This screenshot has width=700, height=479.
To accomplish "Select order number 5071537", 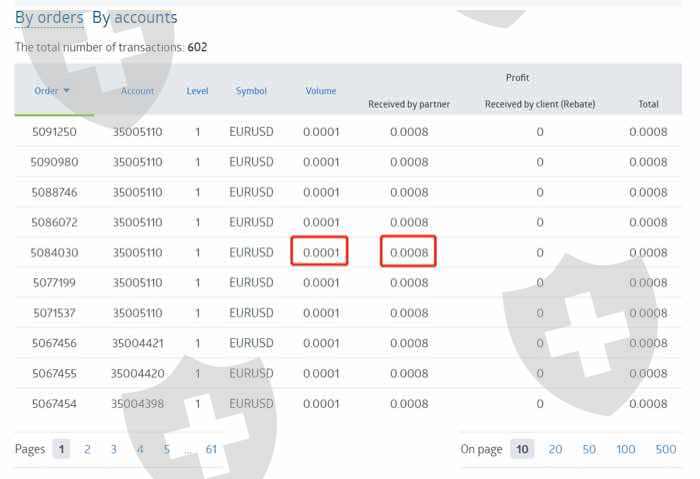I will click(x=54, y=313).
